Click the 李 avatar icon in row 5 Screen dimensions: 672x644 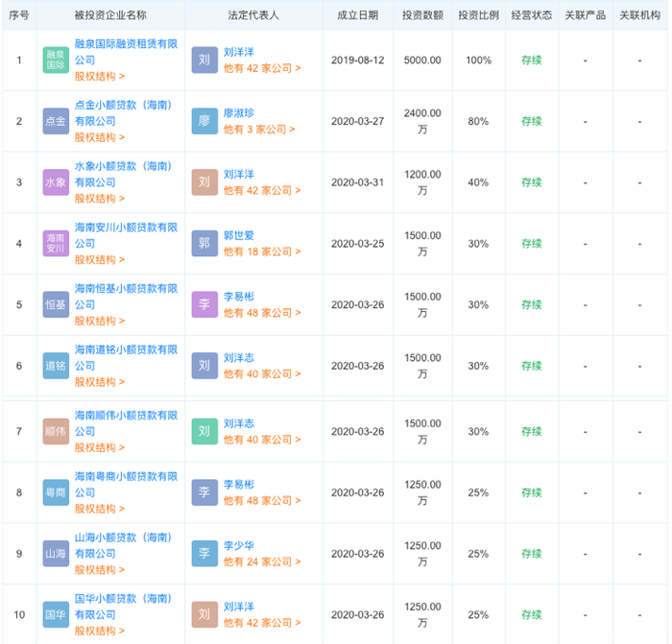204,304
